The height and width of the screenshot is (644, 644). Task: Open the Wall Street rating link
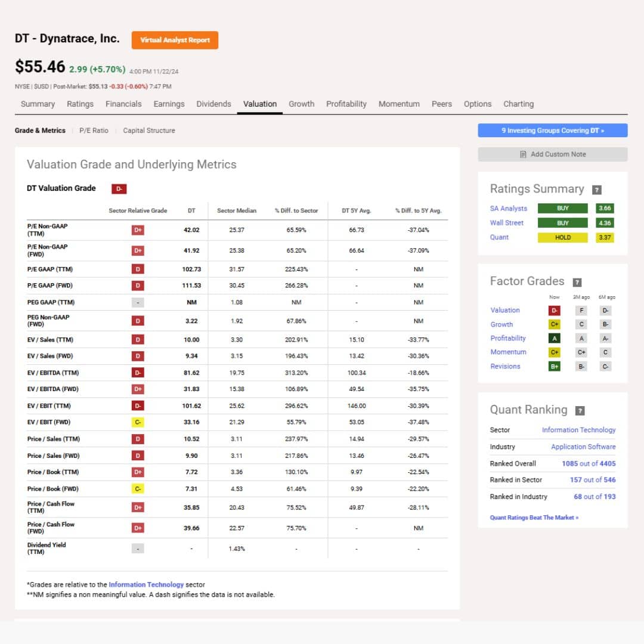[x=506, y=223]
